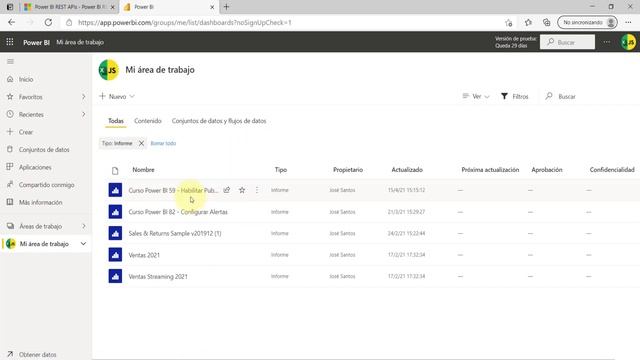Open browser settings ellipsis menu
Viewport: 640px width, 360px height.
[x=628, y=22]
